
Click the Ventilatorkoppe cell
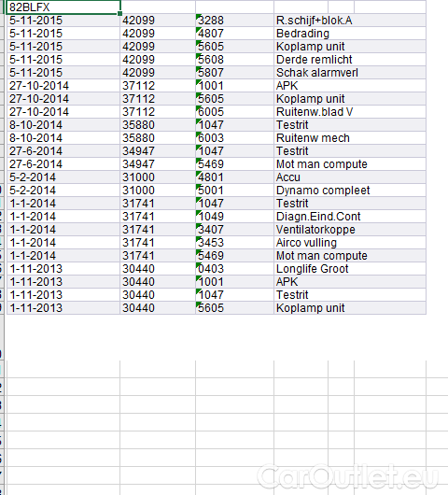point(350,230)
